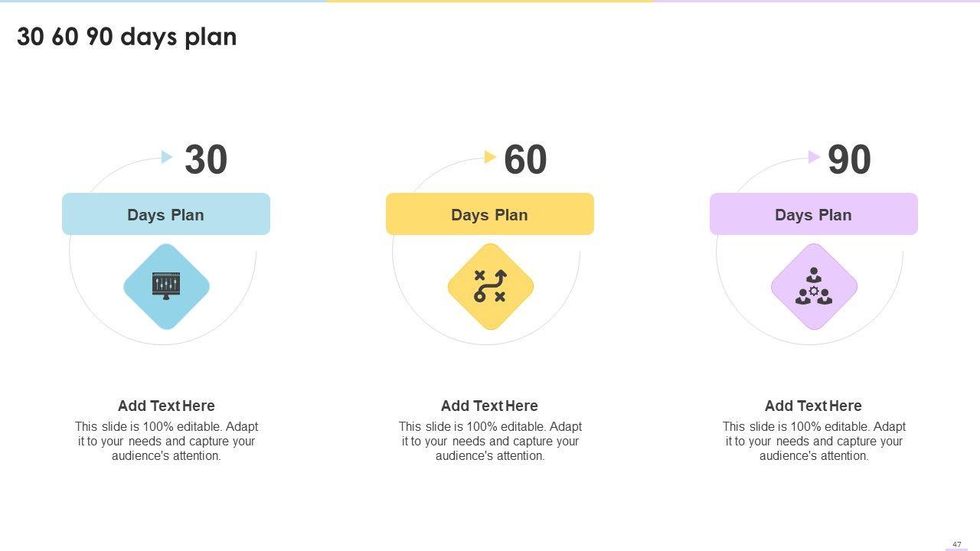Select the description paragraph under the 30 days column
Viewport: 980px width, 551px height.
tap(166, 441)
